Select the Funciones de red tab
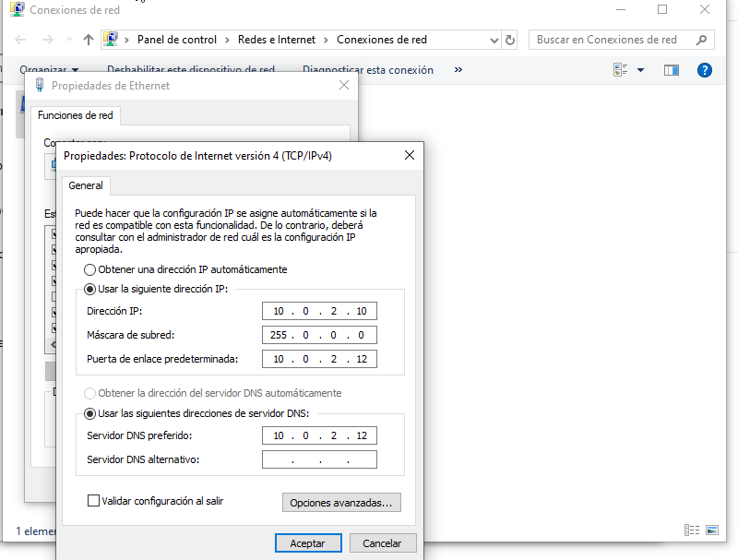 pos(75,115)
